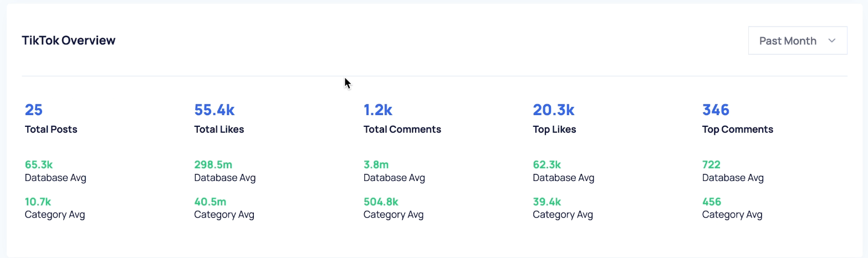The width and height of the screenshot is (868, 258).
Task: Select the 346 Top Comments value
Action: click(x=716, y=110)
